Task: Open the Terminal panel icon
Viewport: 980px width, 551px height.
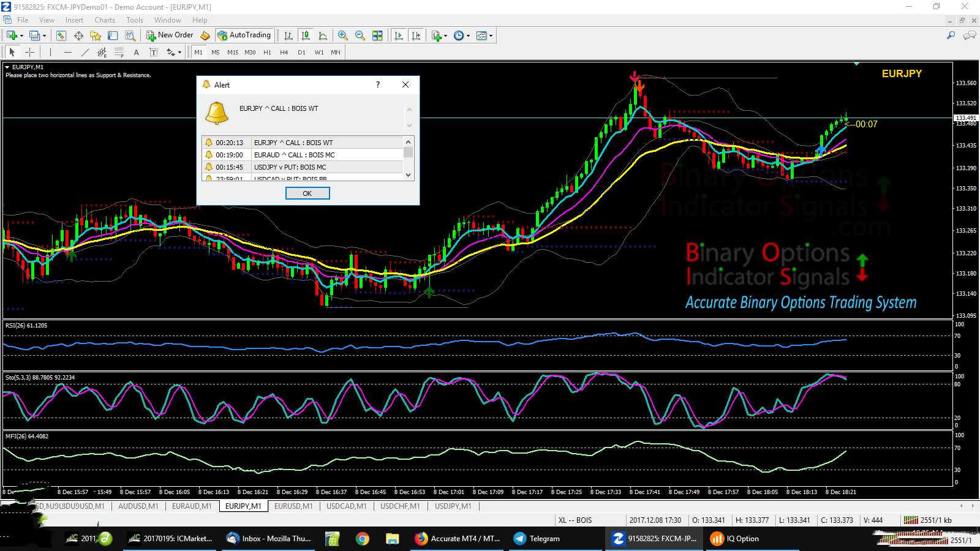Action: (x=113, y=36)
